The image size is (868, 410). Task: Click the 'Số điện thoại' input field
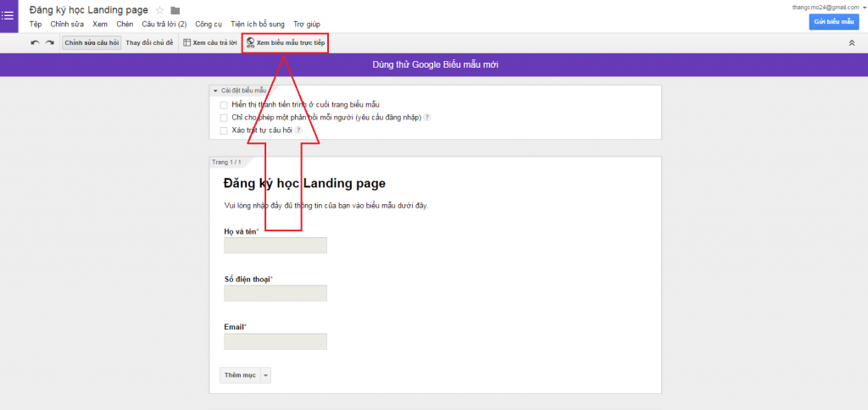tap(275, 293)
